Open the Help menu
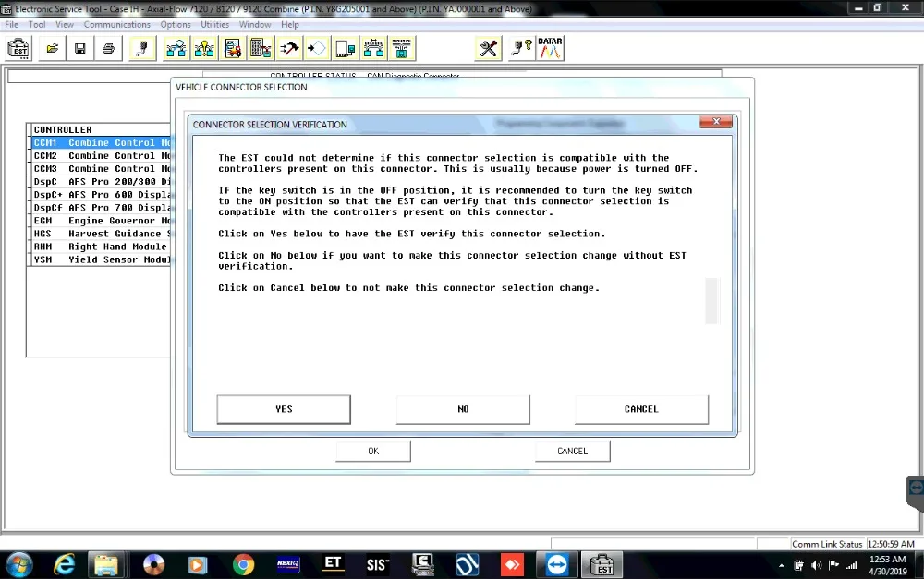Image resolution: width=924 pixels, height=579 pixels. (289, 24)
